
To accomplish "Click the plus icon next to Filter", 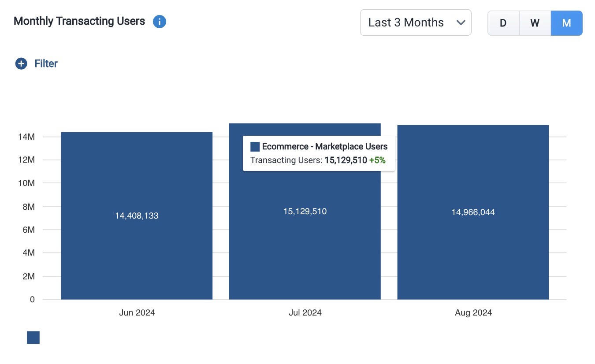I will pyautogui.click(x=21, y=64).
